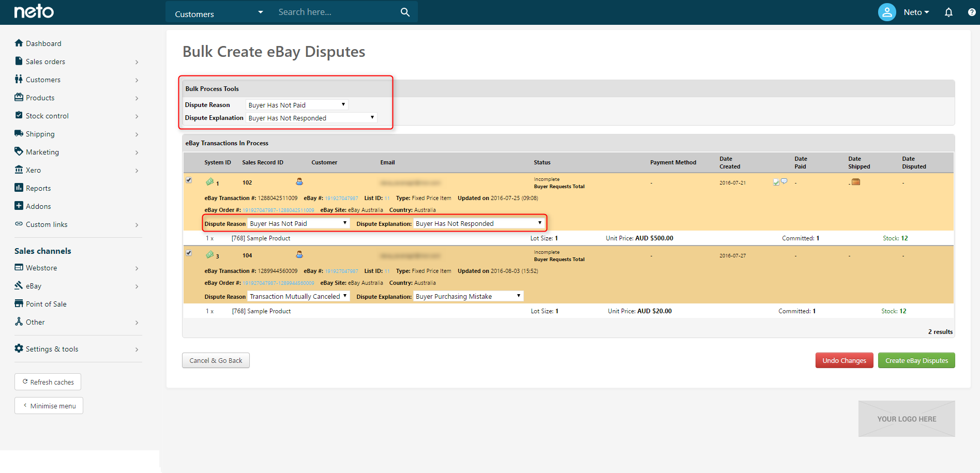Uncheck the checkbox for sales record 102
The height and width of the screenshot is (473, 980).
point(189,180)
